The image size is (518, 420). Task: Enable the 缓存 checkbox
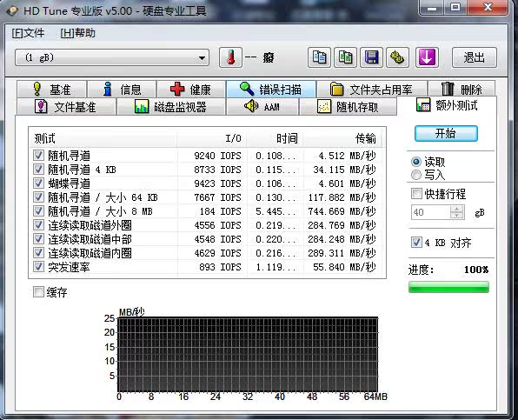point(38,292)
